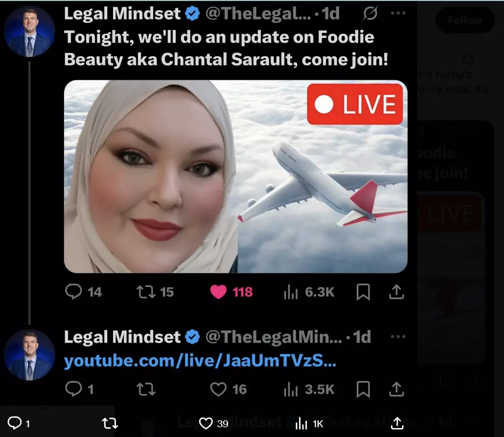
Task: Like the bottom bar post with 39 likes
Action: [x=213, y=423]
